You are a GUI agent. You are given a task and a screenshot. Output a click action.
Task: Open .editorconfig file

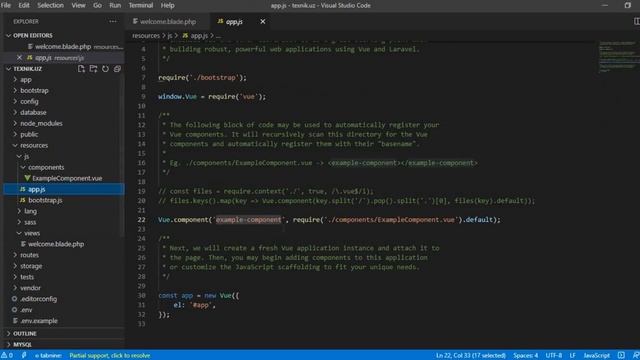click(39, 299)
